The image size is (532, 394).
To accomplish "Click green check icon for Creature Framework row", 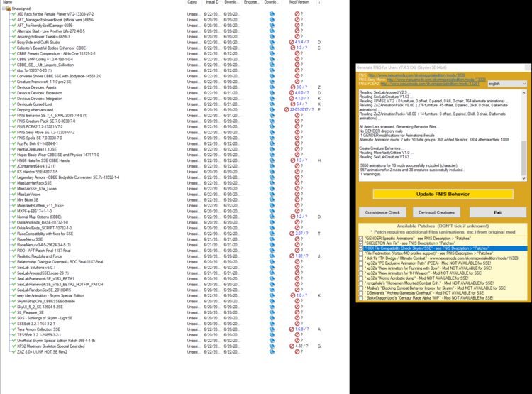I will click(14, 82).
